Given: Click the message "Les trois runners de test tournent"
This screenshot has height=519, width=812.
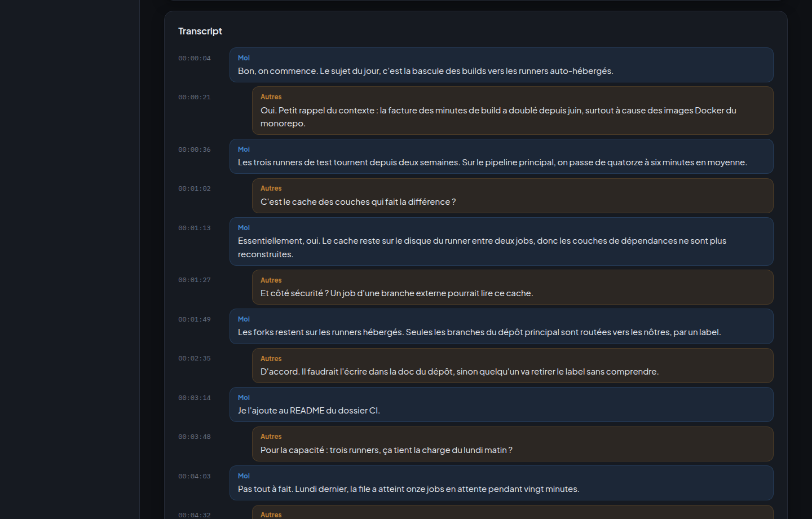Looking at the screenshot, I should coord(501,156).
